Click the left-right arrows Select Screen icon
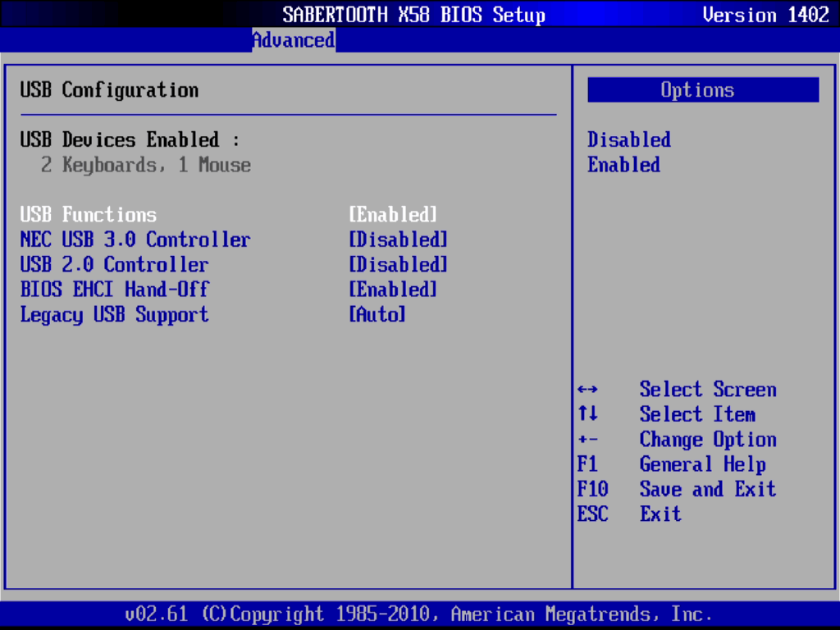 [x=587, y=390]
